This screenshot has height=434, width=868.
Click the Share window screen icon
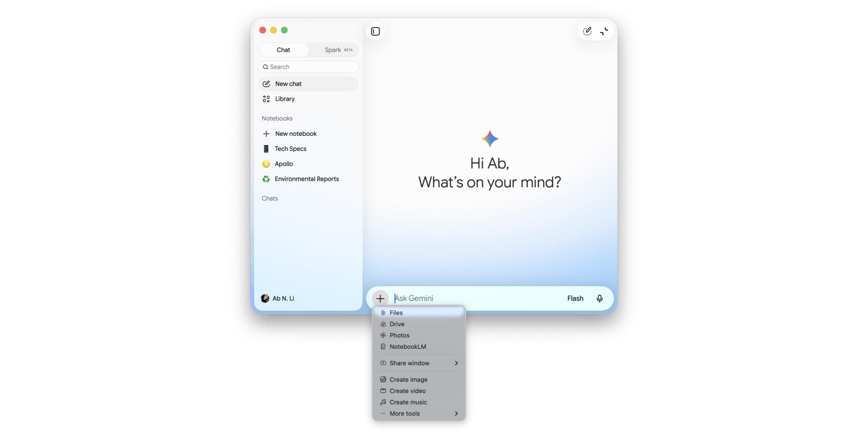[x=383, y=363]
